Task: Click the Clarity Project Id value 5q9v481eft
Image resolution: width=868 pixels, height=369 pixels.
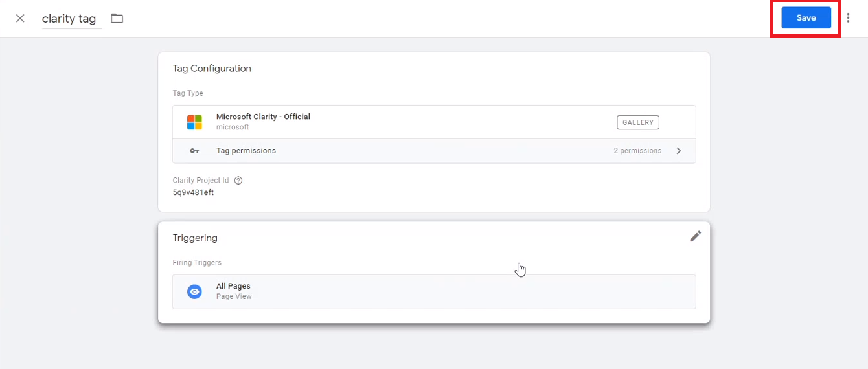Action: coord(193,192)
